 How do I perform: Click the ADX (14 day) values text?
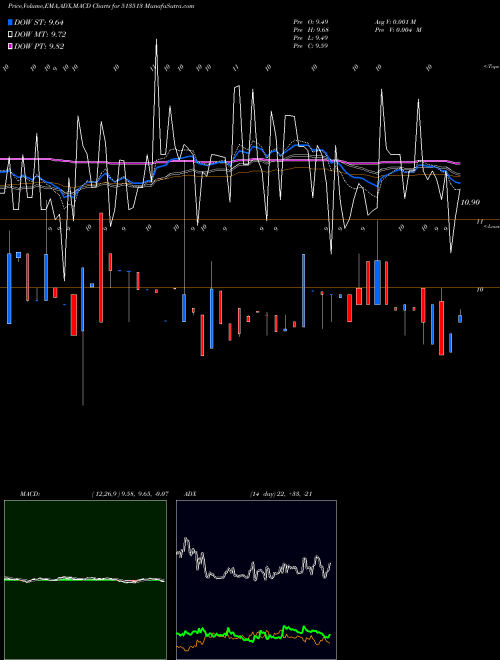tap(281, 494)
